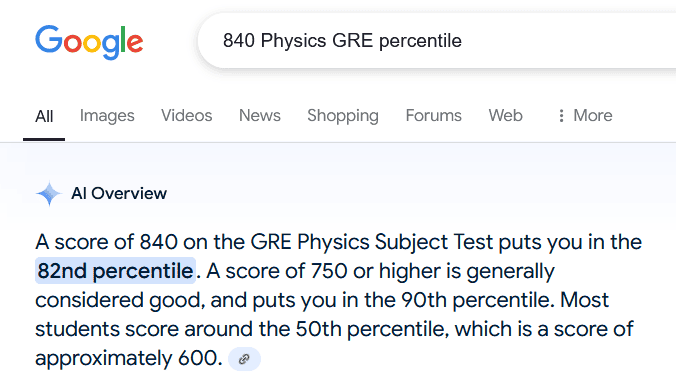Switch to the Shopping tab
676x388 pixels.
pos(343,116)
